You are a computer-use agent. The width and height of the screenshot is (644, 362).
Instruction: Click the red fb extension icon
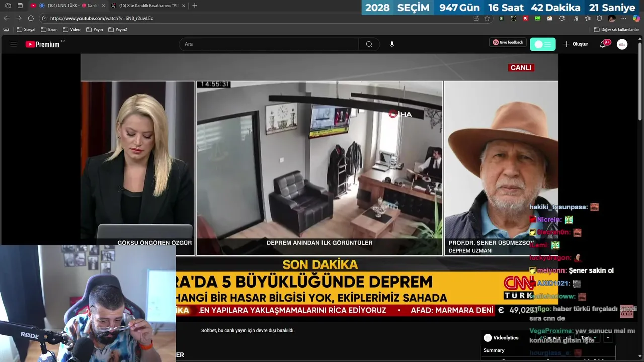(525, 18)
